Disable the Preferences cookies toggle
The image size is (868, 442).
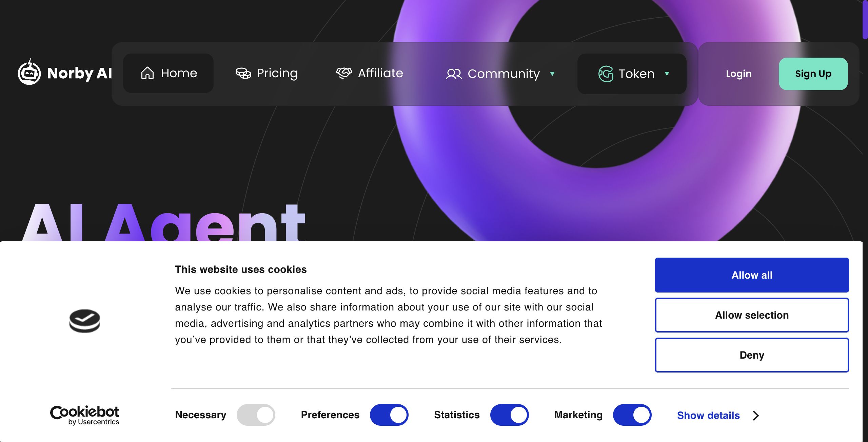(x=389, y=415)
